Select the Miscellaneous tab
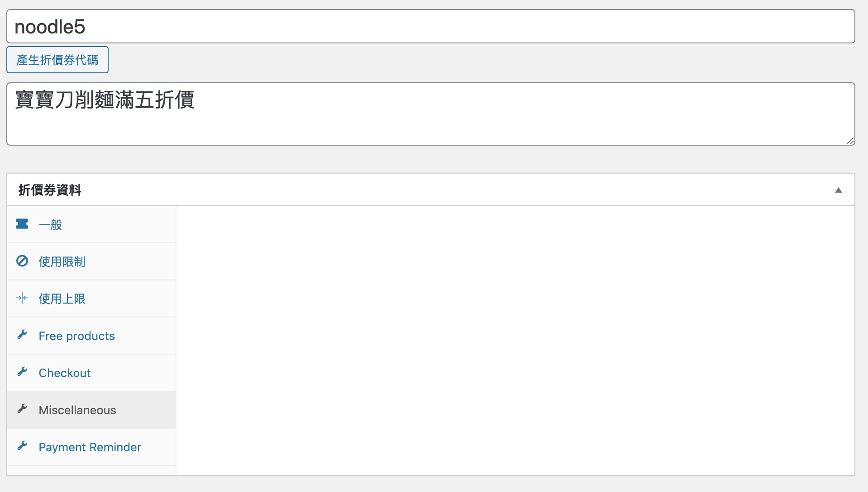The image size is (868, 492). [91, 410]
